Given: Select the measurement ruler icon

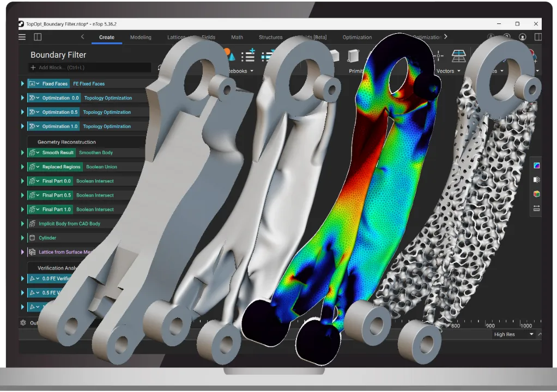Looking at the screenshot, I should [536, 208].
